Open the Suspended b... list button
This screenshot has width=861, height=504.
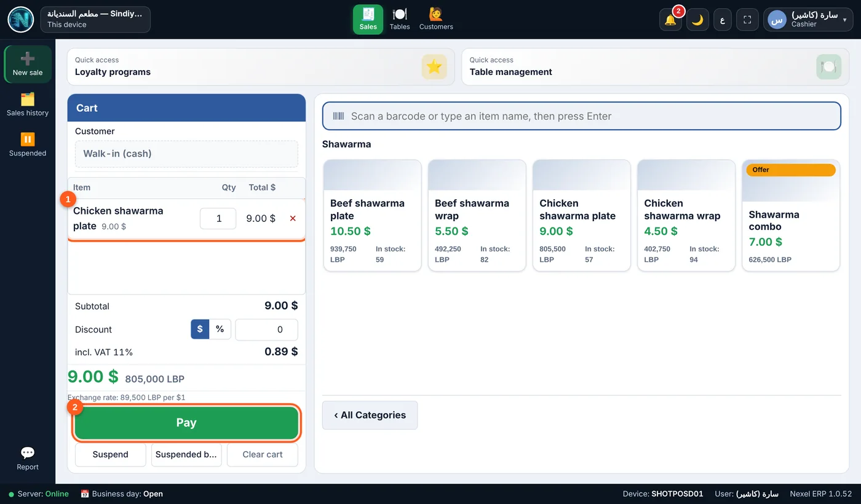[x=186, y=455]
